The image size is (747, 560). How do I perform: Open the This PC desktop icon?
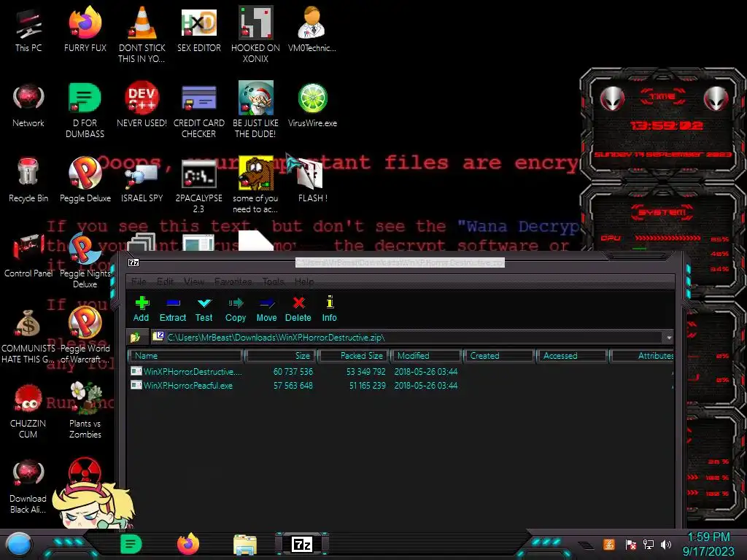(28, 29)
